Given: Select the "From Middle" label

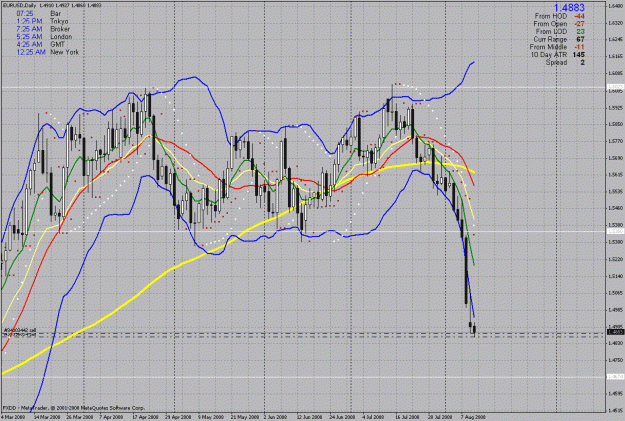Looking at the screenshot, I should coord(549,47).
